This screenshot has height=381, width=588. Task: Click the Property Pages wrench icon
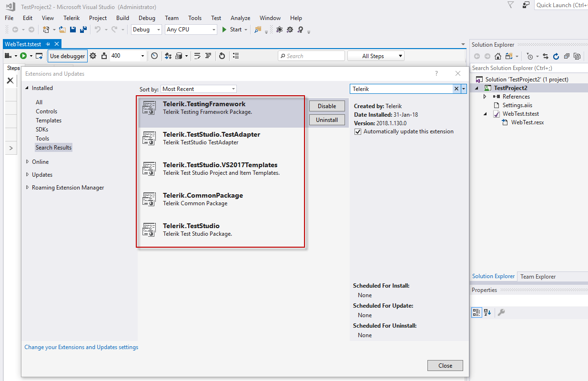(x=501, y=312)
